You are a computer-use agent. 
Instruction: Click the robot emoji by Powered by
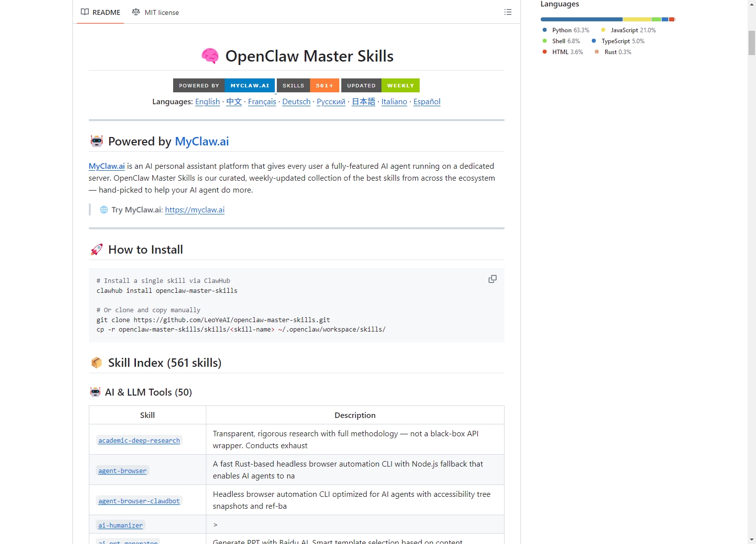click(x=97, y=141)
